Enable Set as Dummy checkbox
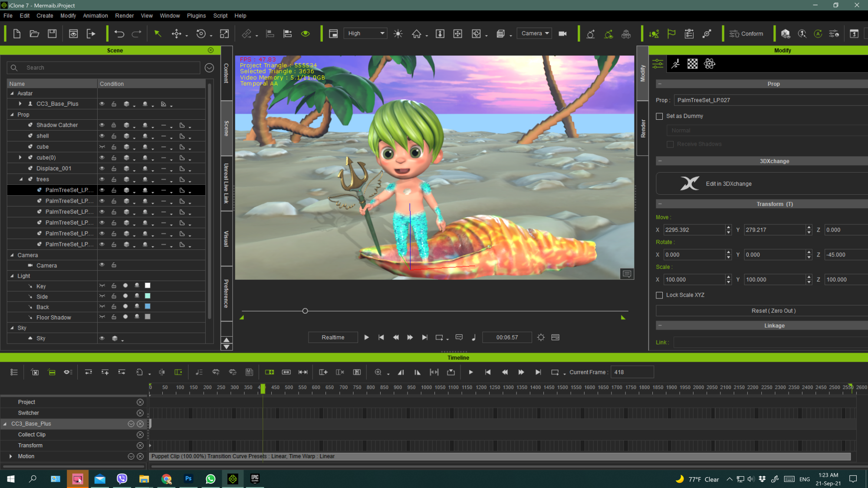The width and height of the screenshot is (868, 488). click(659, 116)
